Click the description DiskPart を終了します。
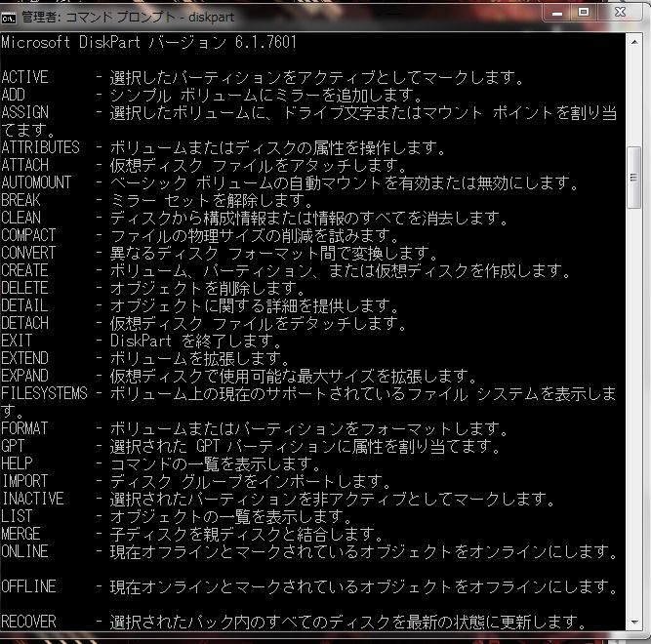 (195, 342)
